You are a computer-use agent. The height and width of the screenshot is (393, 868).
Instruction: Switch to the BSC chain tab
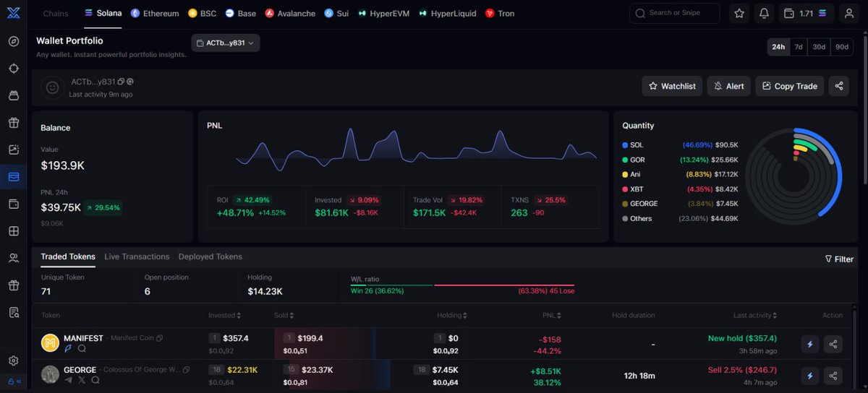(203, 13)
